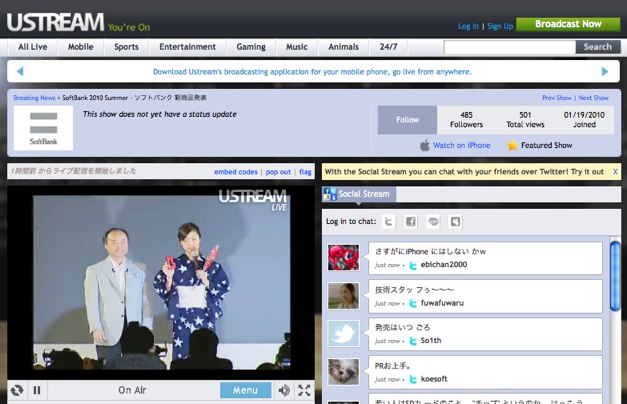Screen dimensions: 627x404
Task: Open fuwafuwaru username link
Action: (442, 303)
